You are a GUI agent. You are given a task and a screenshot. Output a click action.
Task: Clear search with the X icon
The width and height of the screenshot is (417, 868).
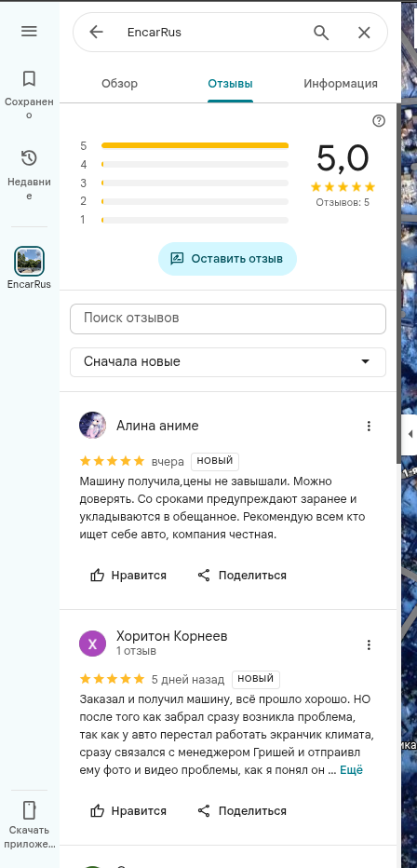tap(364, 33)
